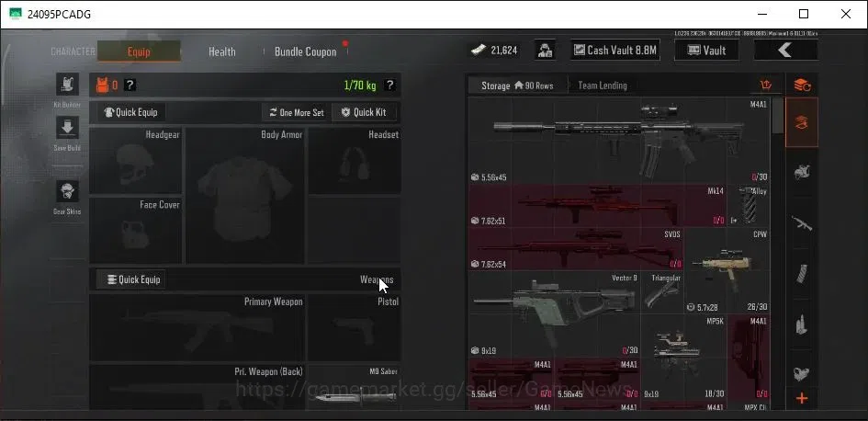Click the 18/30 ammo count on MP5K

click(714, 393)
